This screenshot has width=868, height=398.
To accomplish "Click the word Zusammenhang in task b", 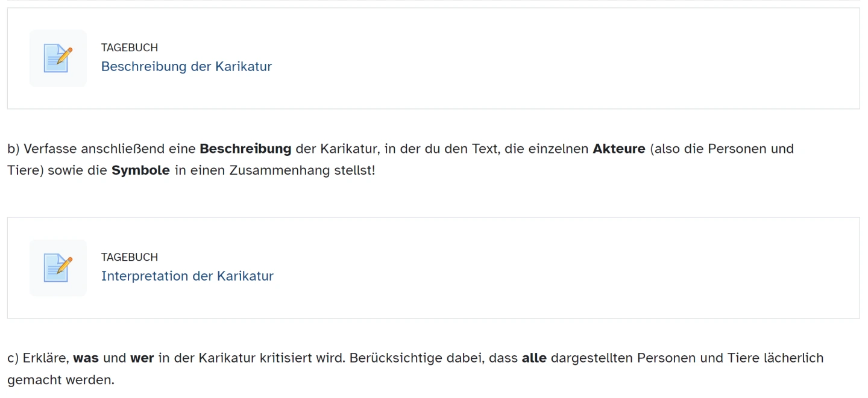I will click(x=280, y=170).
